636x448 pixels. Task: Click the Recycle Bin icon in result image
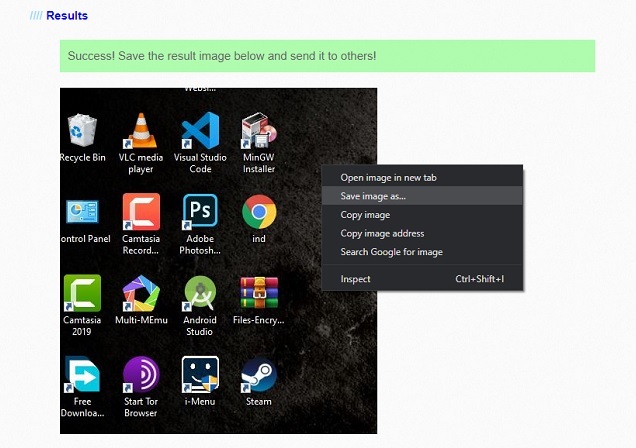pos(82,130)
